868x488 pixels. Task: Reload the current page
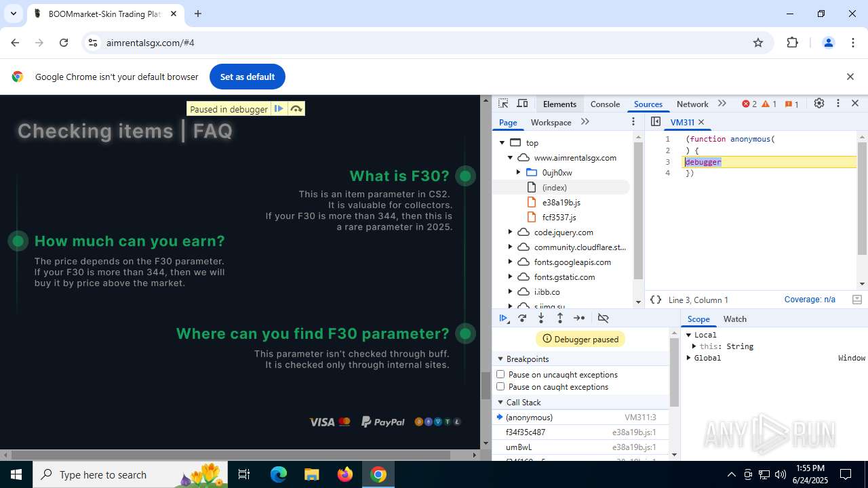tap(64, 43)
